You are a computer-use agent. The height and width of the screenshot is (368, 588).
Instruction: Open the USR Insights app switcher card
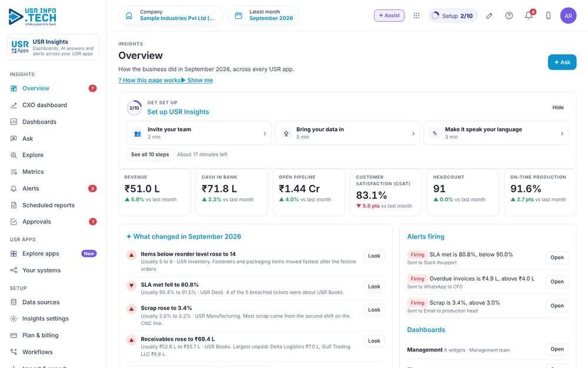click(54, 47)
